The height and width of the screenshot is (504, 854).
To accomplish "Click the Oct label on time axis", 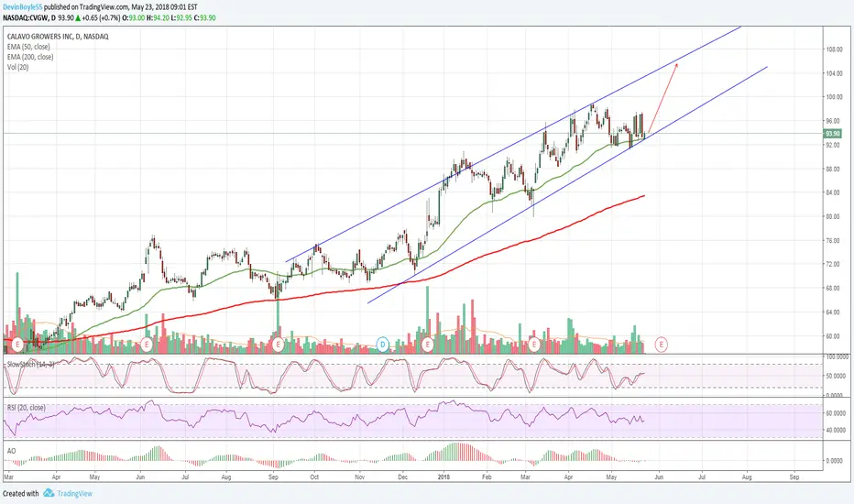I will [314, 477].
